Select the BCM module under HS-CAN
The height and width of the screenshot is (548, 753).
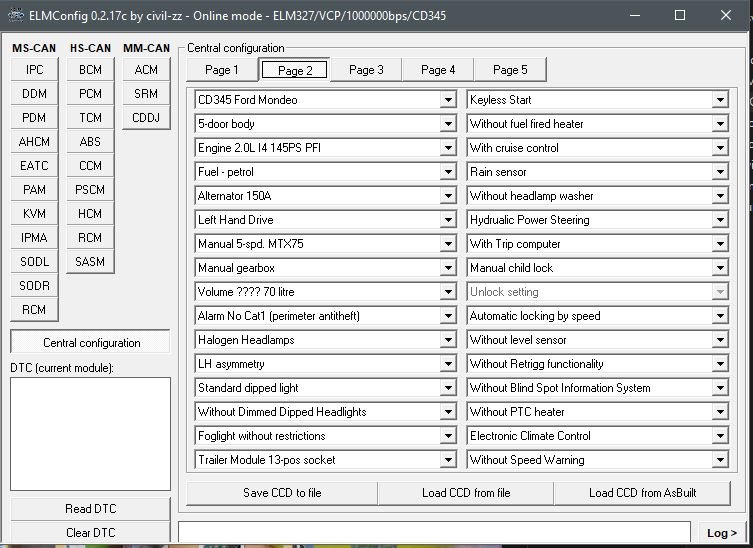[x=90, y=70]
